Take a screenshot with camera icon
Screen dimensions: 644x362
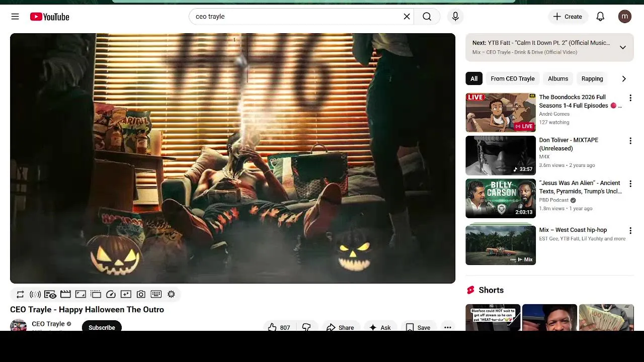141,294
